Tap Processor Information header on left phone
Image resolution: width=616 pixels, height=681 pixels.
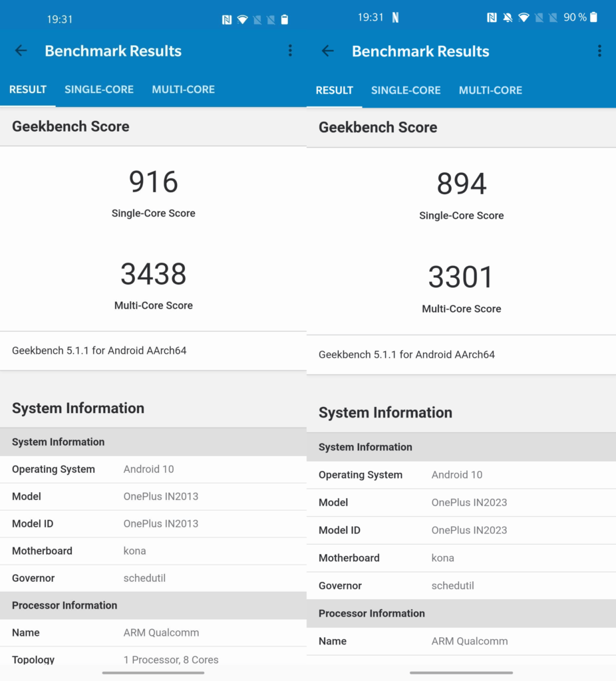(154, 605)
